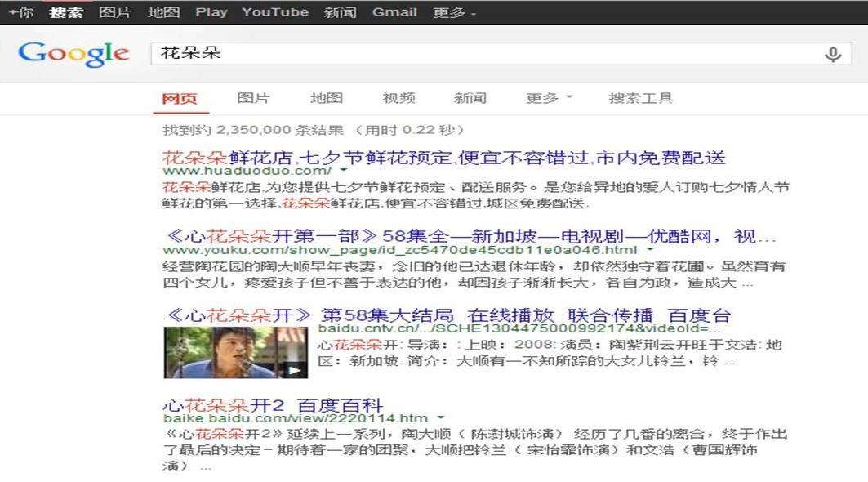
Task: Expand dropdown arrow next to baike.baidu.com URL
Action: tap(441, 417)
